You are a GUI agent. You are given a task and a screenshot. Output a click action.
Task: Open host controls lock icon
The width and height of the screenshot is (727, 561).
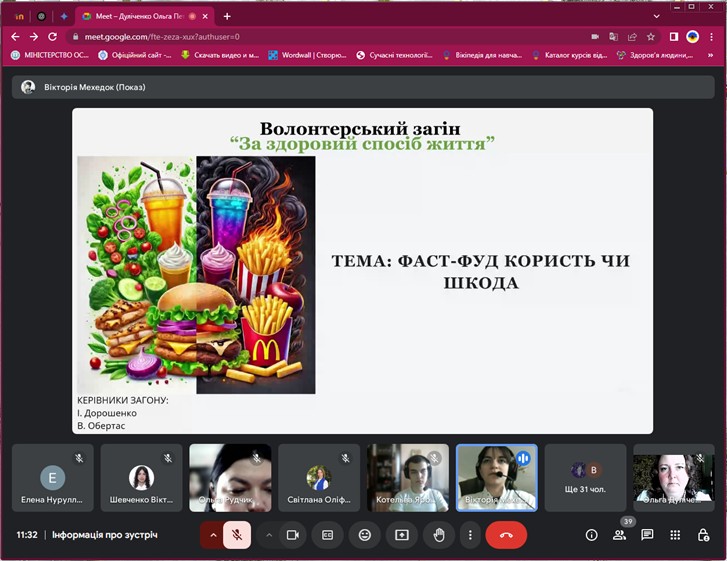(704, 535)
